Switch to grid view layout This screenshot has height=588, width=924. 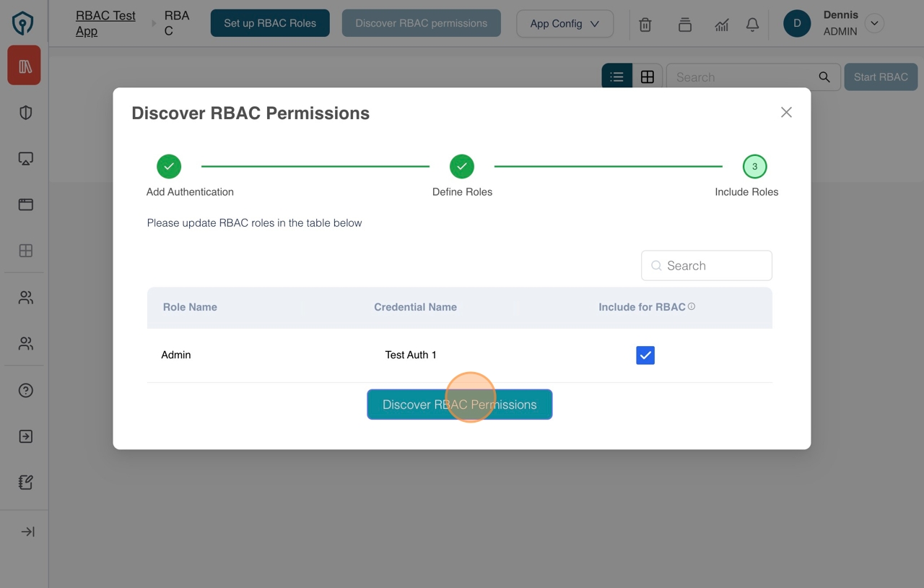pyautogui.click(x=648, y=76)
